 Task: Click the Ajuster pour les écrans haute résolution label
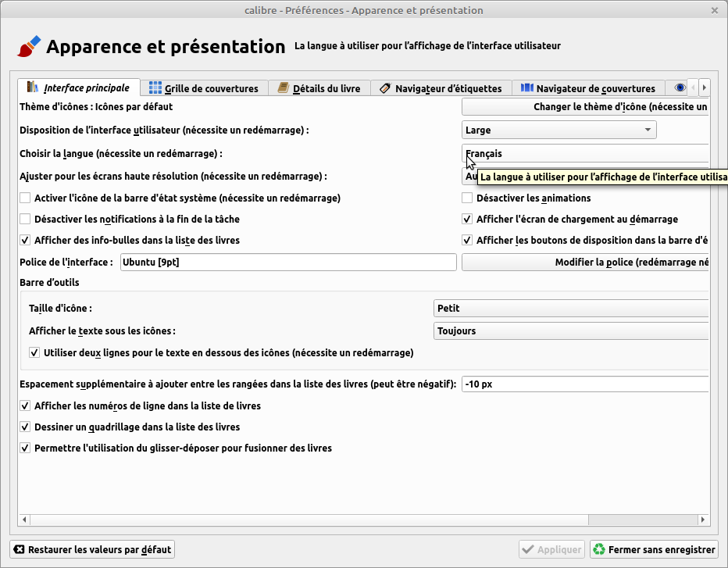173,176
